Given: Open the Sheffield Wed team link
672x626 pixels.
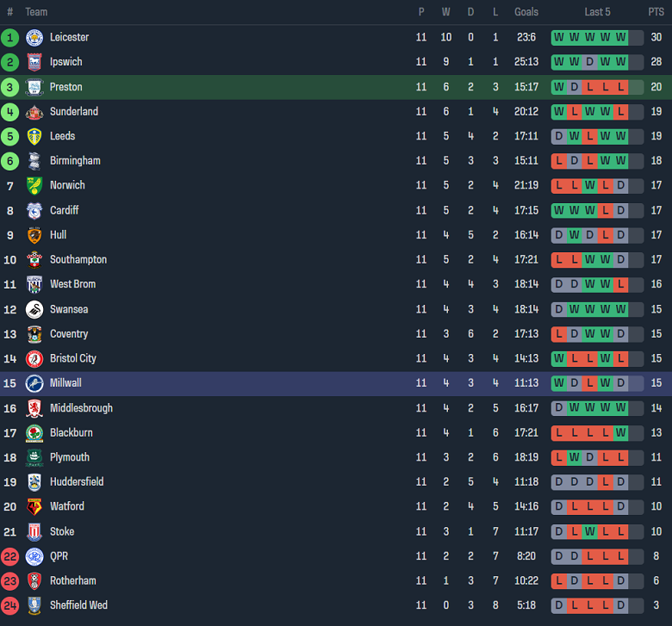Looking at the screenshot, I should click(78, 605).
